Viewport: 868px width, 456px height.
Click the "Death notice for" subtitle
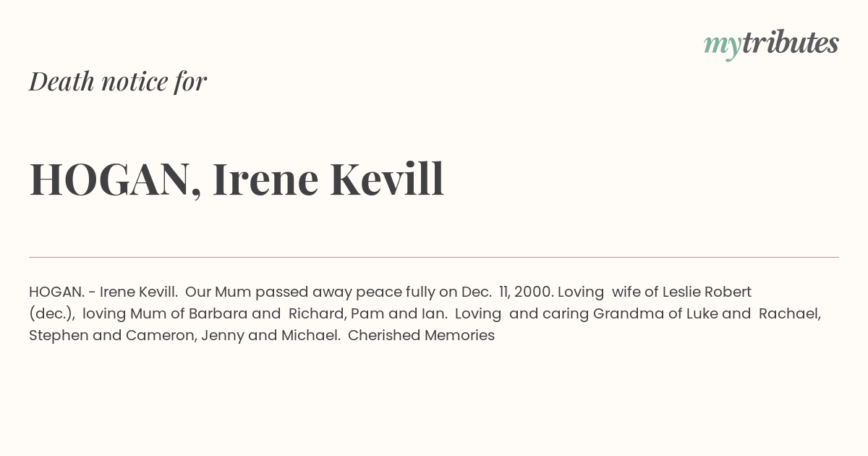[118, 81]
